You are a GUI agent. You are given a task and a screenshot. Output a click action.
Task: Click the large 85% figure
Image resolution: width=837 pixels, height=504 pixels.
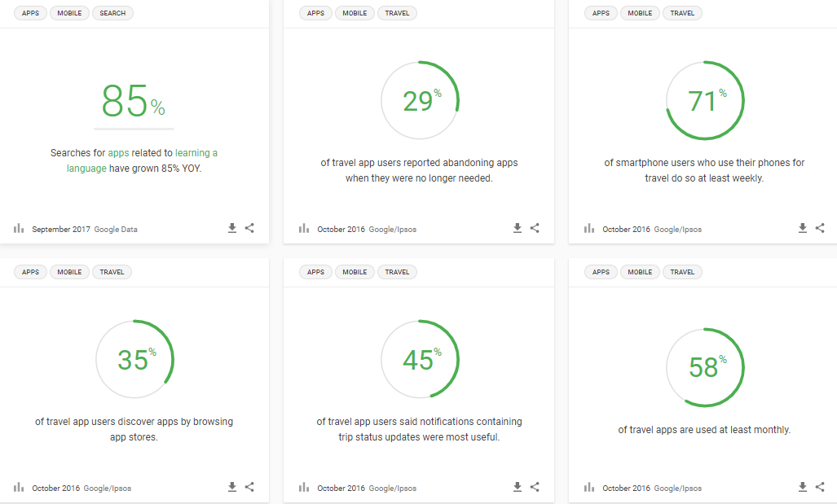click(x=134, y=101)
